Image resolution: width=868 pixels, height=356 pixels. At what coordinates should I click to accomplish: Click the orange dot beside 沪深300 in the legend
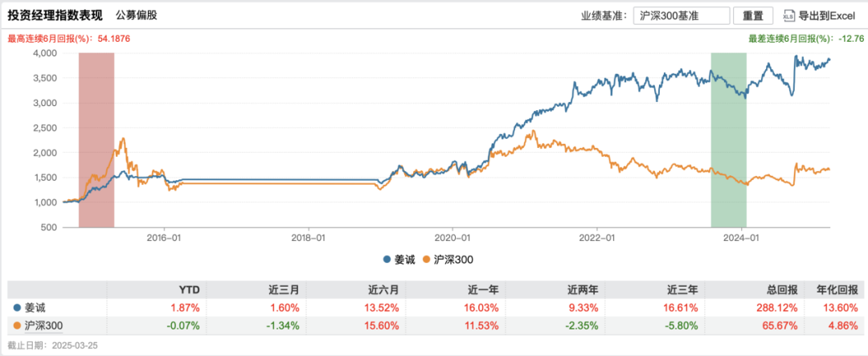pos(426,260)
